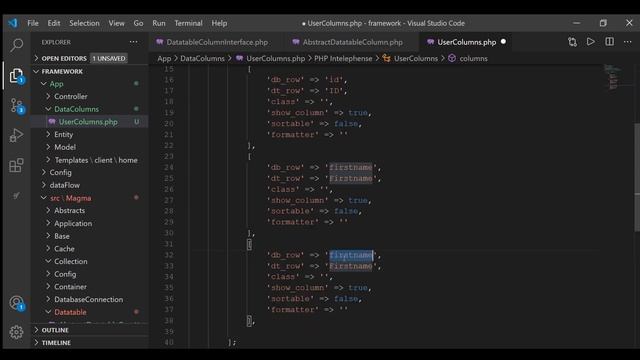Image resolution: width=640 pixels, height=360 pixels.
Task: Open the Terminal menu
Action: (x=188, y=23)
